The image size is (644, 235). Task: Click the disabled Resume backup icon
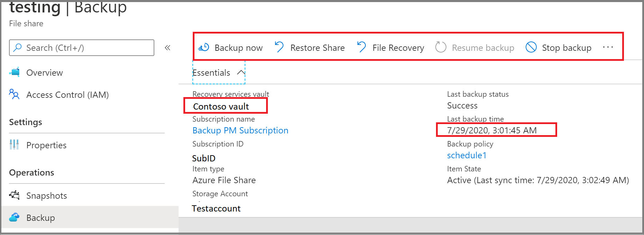[x=440, y=47]
